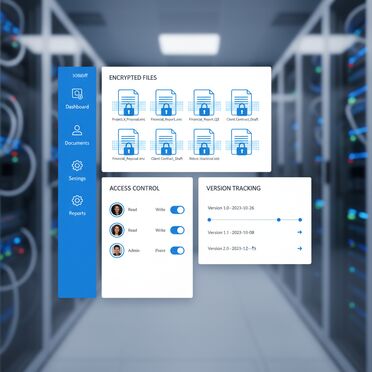
Task: Click the 'ENCRYPTED FILES' panel heading
Action: [x=133, y=78]
